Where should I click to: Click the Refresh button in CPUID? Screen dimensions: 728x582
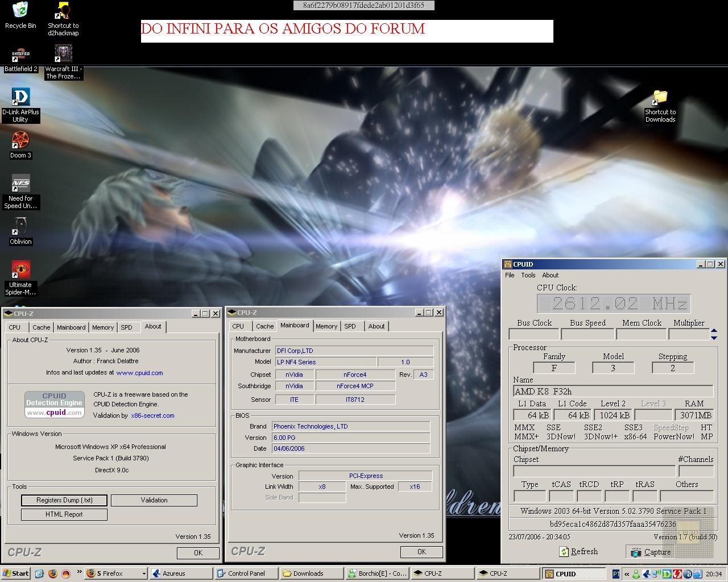[579, 552]
